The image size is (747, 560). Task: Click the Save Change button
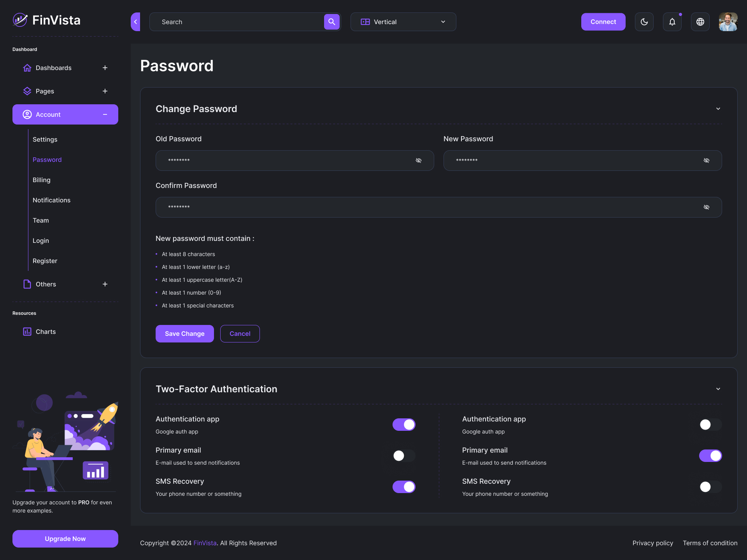point(184,334)
